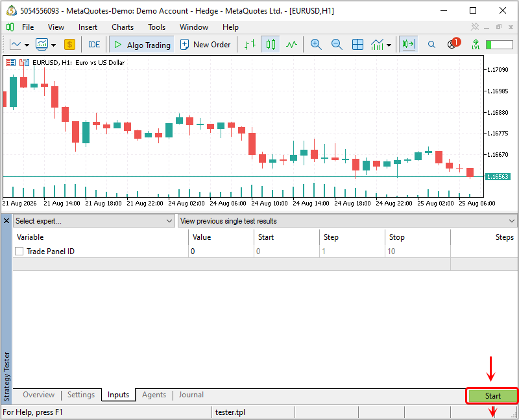Open the Window menu

[194, 27]
